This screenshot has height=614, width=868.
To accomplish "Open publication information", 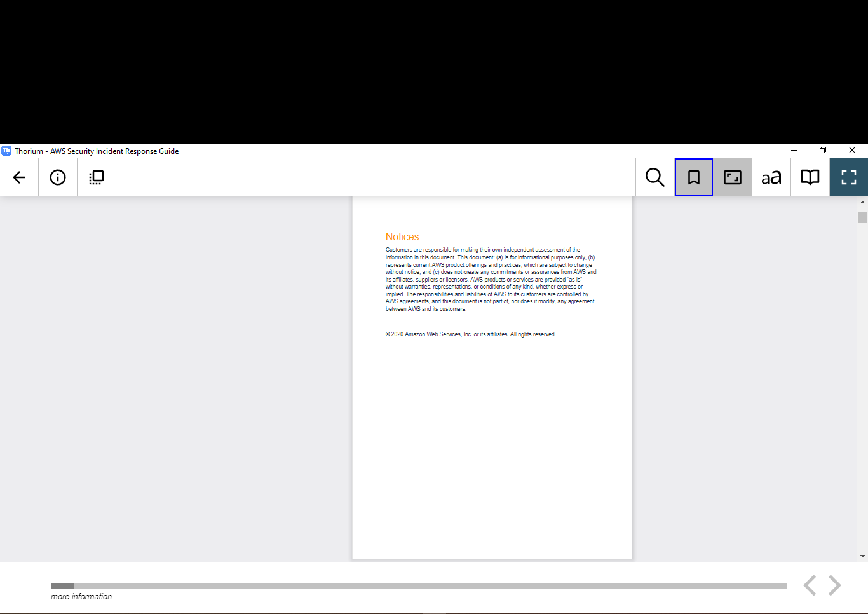I will pos(57,177).
